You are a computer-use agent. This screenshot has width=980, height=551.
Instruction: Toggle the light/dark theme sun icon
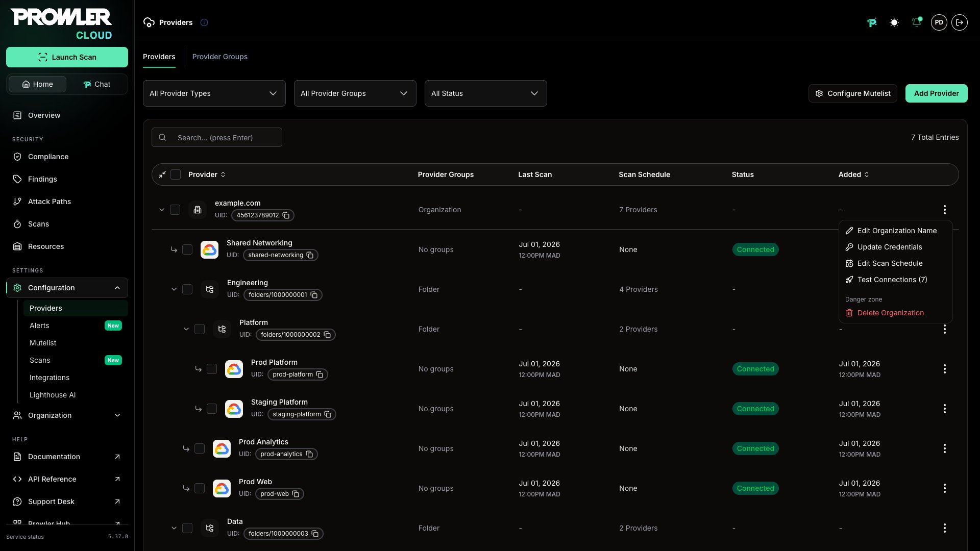894,22
